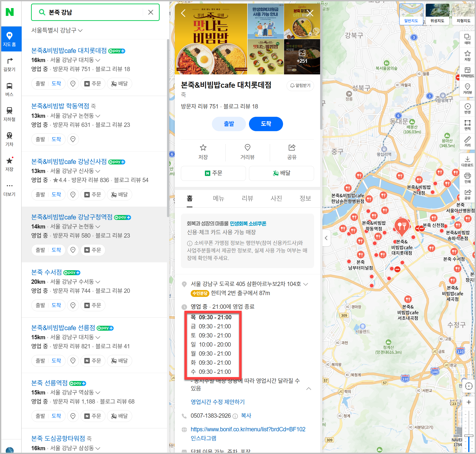Switch to the 메뉴 tab
Image resolution: width=476 pixels, height=454 pixels.
pos(218,198)
